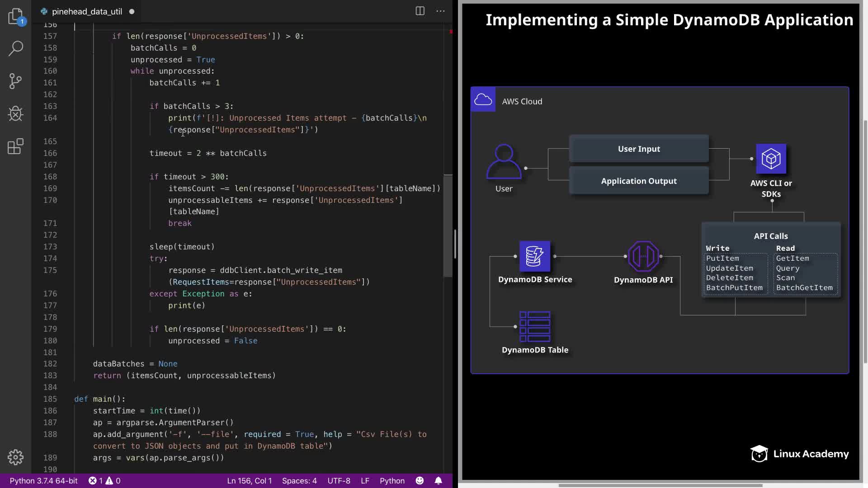Screen dimensions: 868x488
Task: Click the split editor icon
Action: click(x=420, y=11)
